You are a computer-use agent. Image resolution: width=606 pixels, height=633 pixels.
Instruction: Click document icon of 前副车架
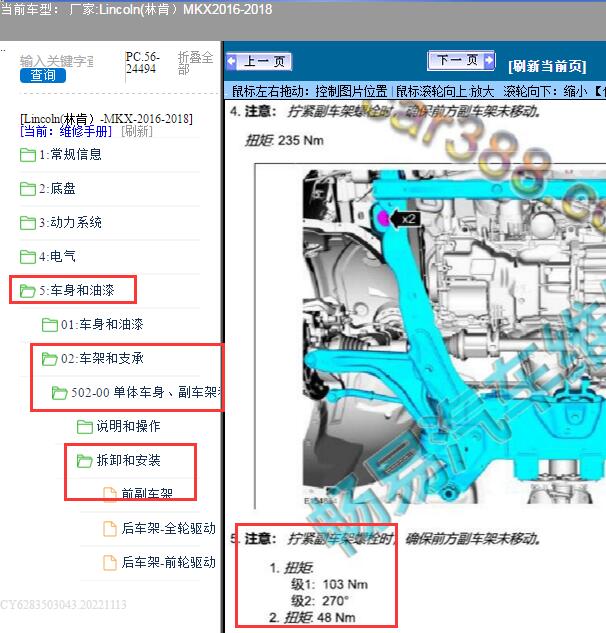110,494
